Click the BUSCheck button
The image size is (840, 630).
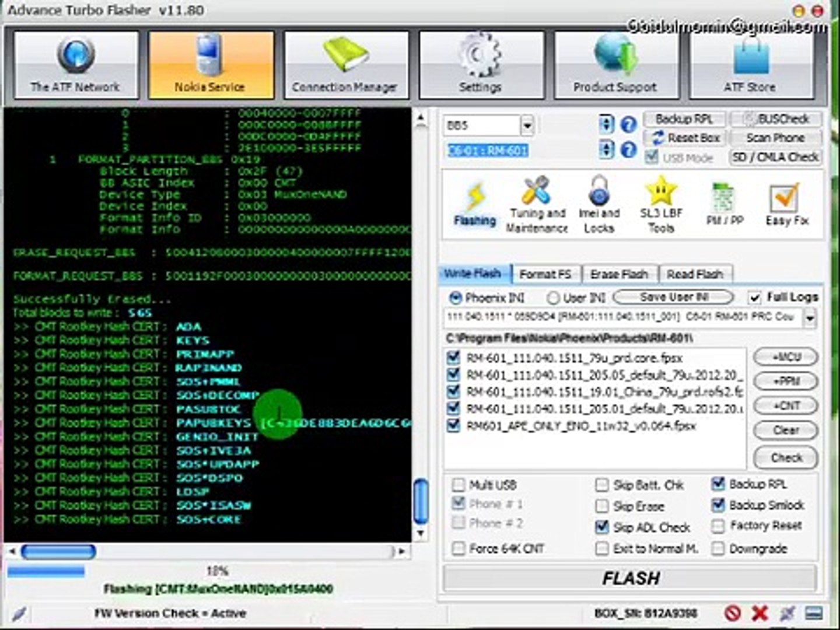point(776,119)
